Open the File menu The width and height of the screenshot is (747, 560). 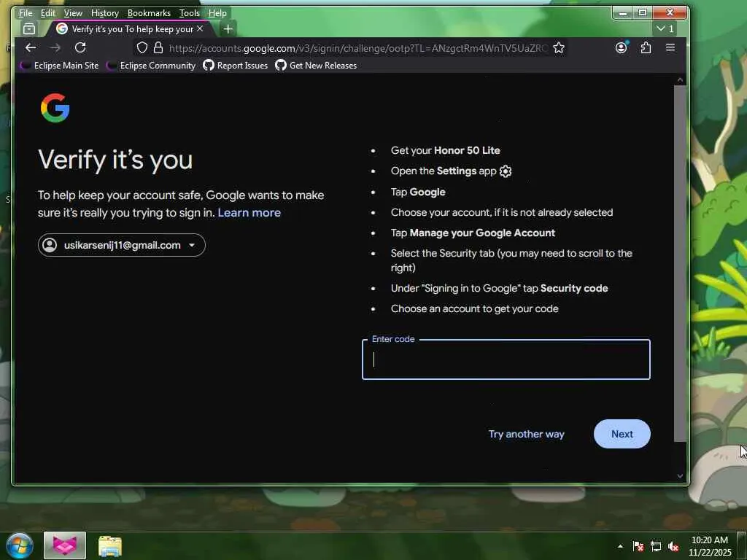coord(26,13)
